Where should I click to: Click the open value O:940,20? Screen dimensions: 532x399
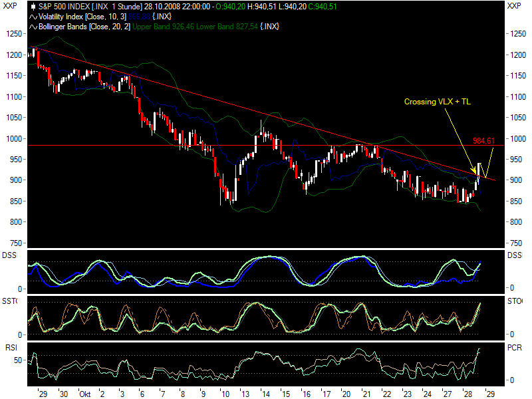point(230,7)
